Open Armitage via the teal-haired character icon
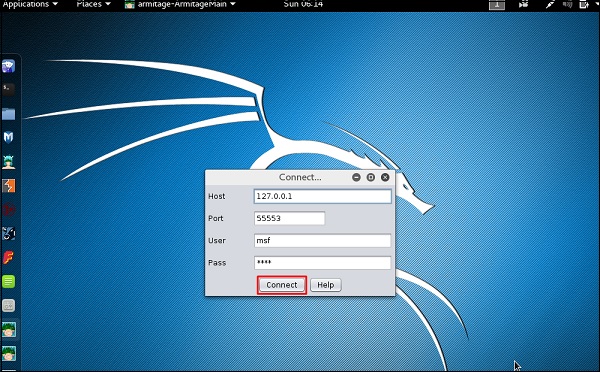 (x=8, y=162)
